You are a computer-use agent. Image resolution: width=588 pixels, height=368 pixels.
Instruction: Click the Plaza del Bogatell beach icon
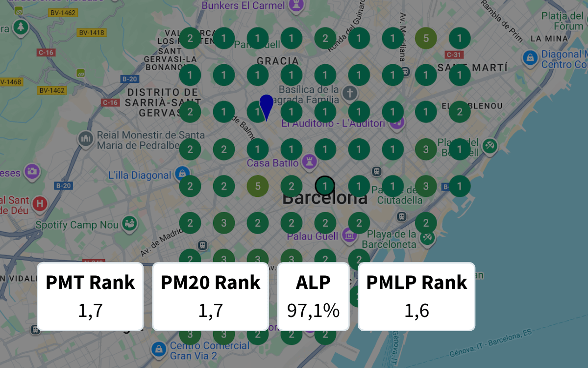click(489, 145)
